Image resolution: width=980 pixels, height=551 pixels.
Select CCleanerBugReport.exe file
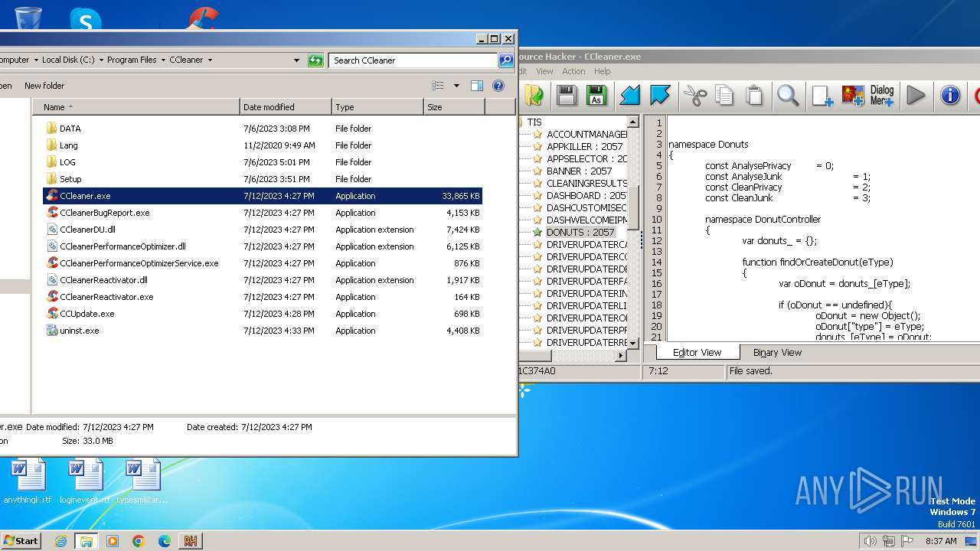coord(104,213)
